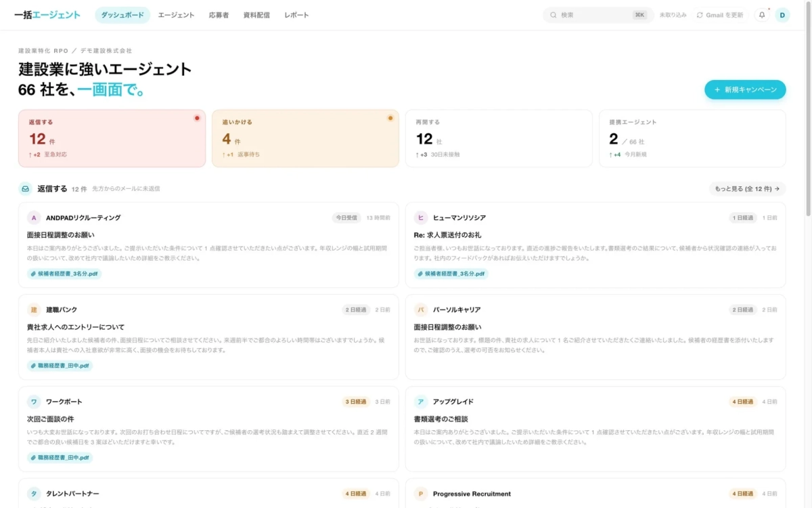Click the 未取り込み label
Image resolution: width=812 pixels, height=508 pixels.
point(673,15)
